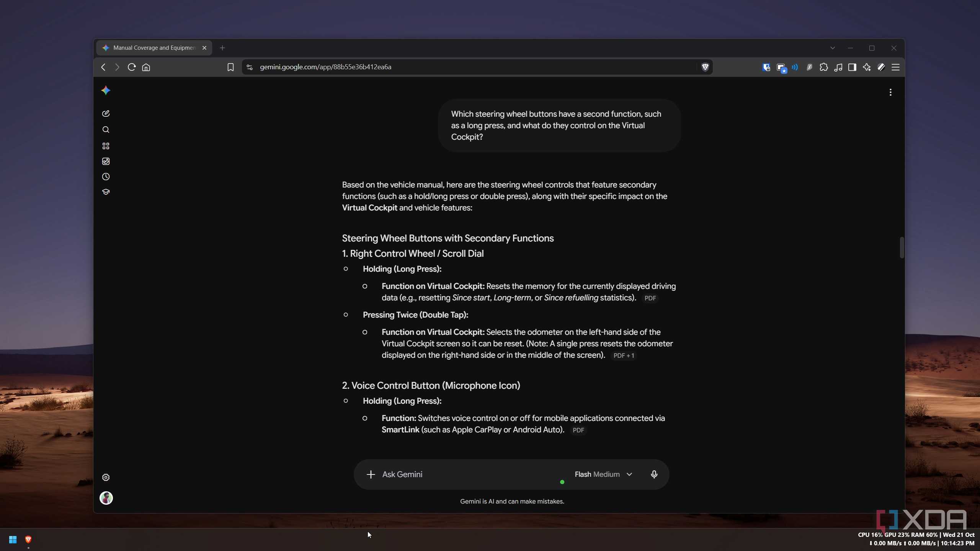Open the browser hamburger menu

coord(895,67)
